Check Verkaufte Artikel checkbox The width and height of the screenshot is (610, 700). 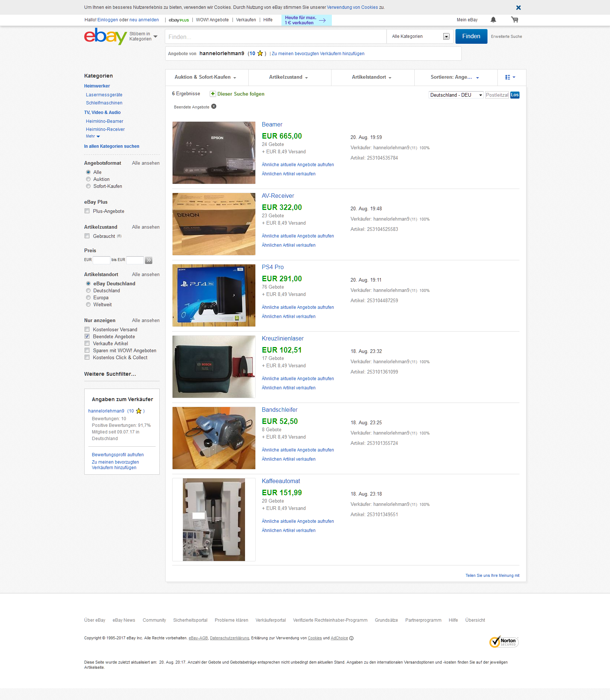[87, 343]
